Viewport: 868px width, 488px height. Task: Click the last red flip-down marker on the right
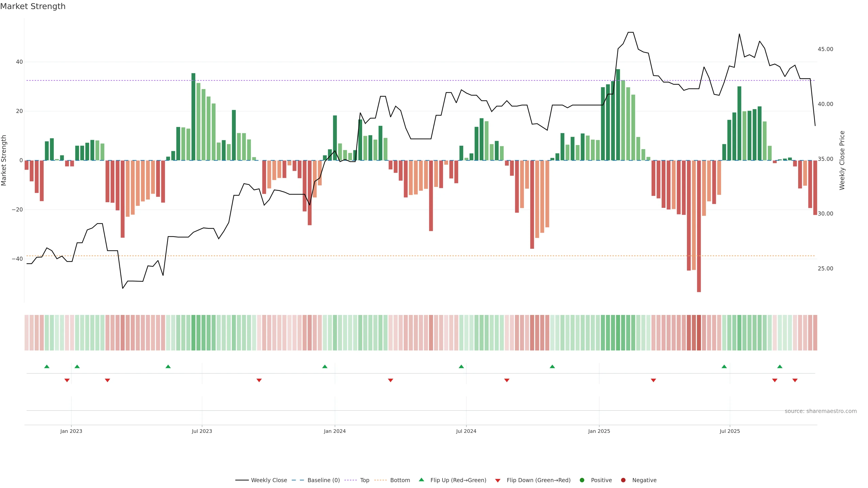point(795,380)
